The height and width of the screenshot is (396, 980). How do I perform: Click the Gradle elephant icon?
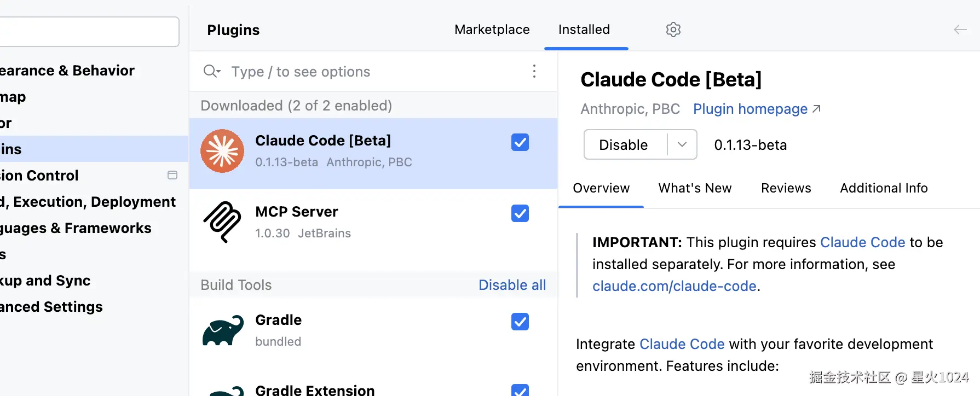(x=223, y=330)
